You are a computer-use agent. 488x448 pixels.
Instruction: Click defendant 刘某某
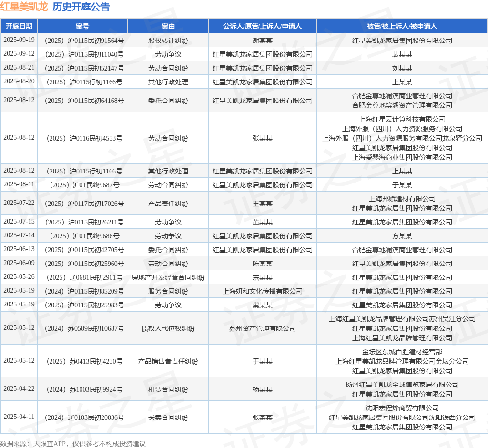pos(402,68)
